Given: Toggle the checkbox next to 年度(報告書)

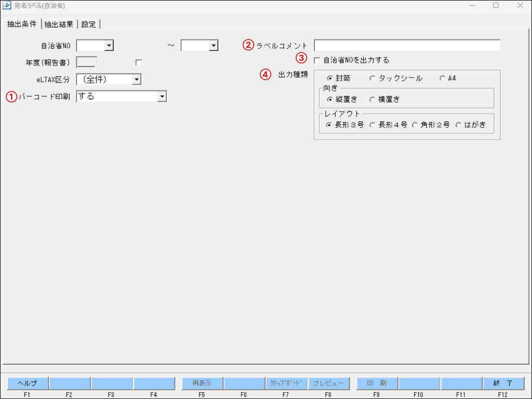Looking at the screenshot, I should 138,62.
